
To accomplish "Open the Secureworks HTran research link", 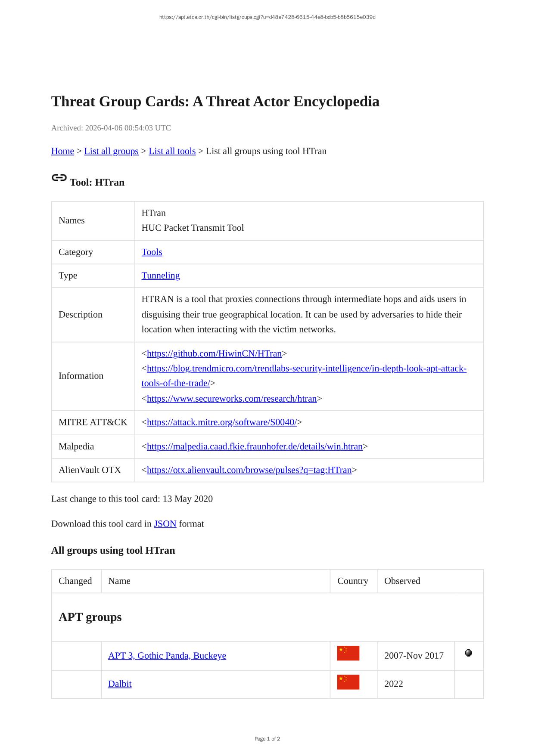I will [232, 399].
